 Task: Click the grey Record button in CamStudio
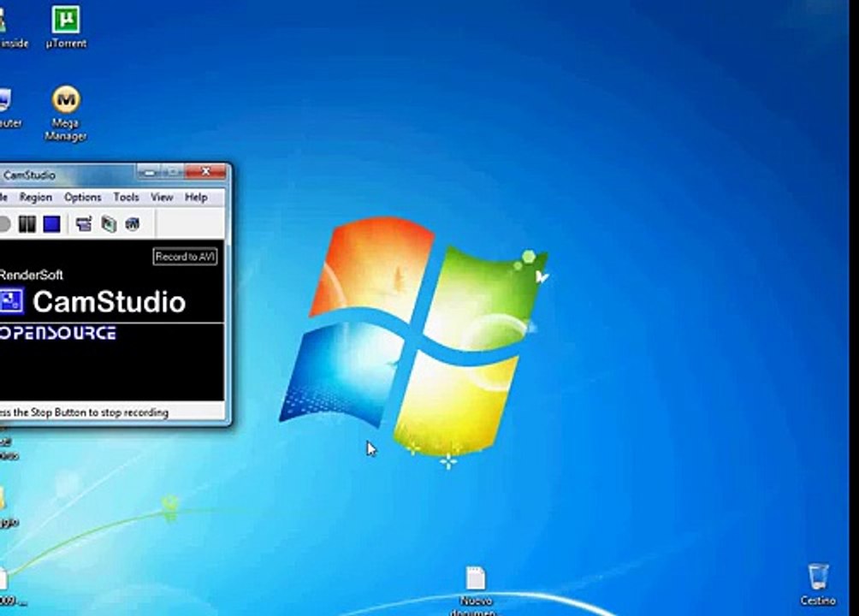4,224
